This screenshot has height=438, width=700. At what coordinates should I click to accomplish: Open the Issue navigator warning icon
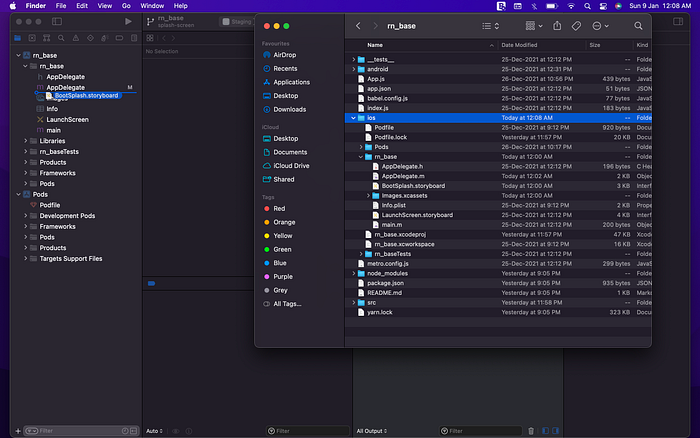coord(76,38)
